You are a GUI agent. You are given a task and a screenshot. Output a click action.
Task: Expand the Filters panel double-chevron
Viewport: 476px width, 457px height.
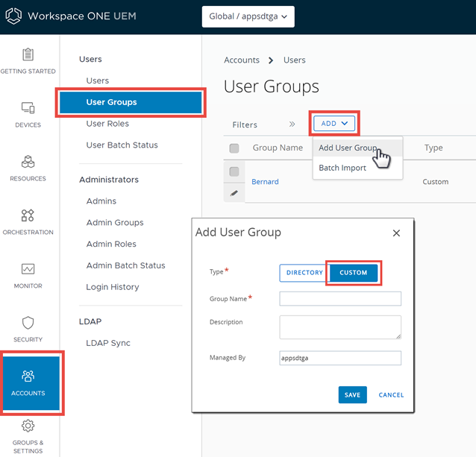point(292,124)
